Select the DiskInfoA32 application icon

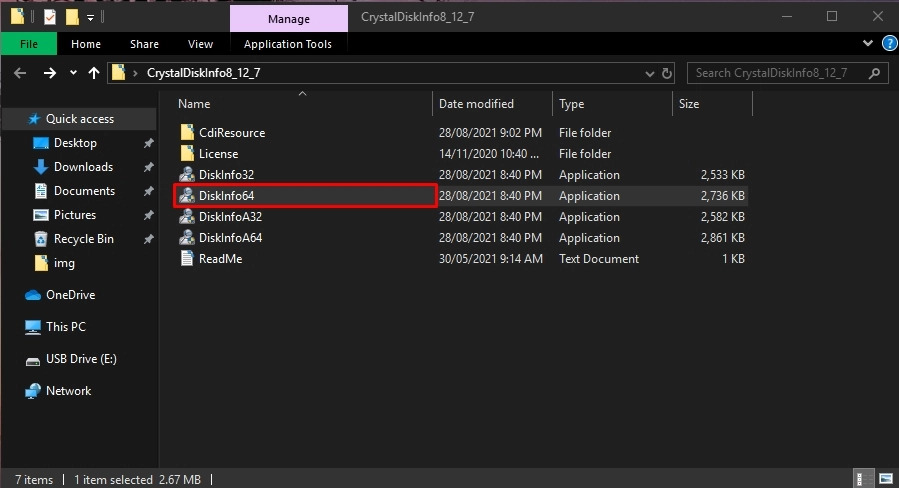[187, 217]
